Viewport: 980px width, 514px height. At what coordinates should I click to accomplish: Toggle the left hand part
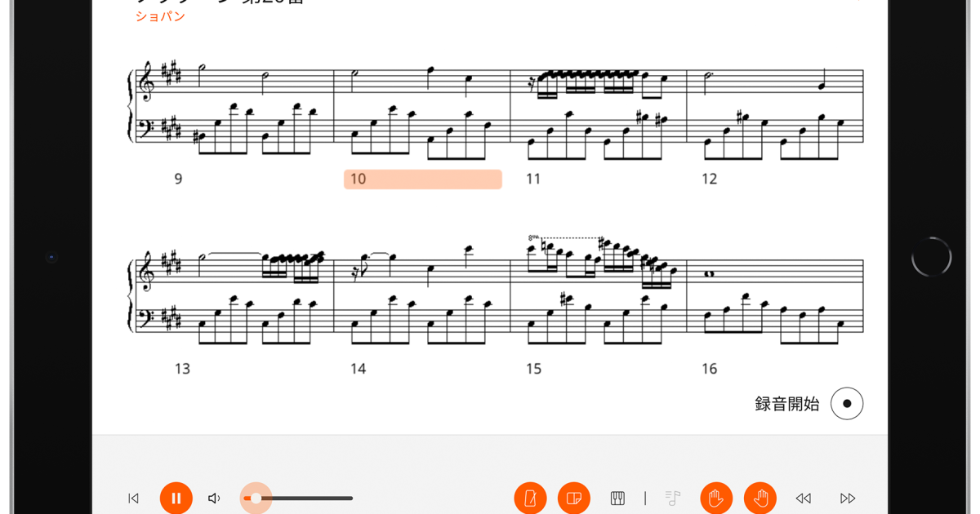tap(716, 498)
